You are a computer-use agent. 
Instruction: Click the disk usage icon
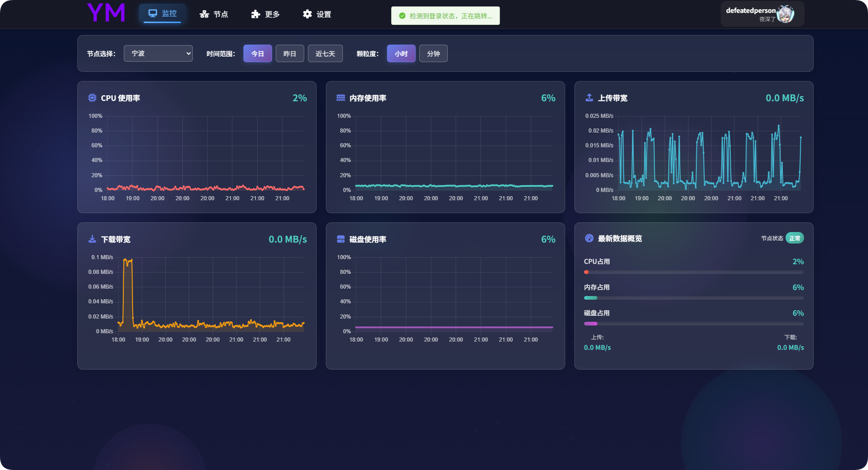[x=341, y=239]
